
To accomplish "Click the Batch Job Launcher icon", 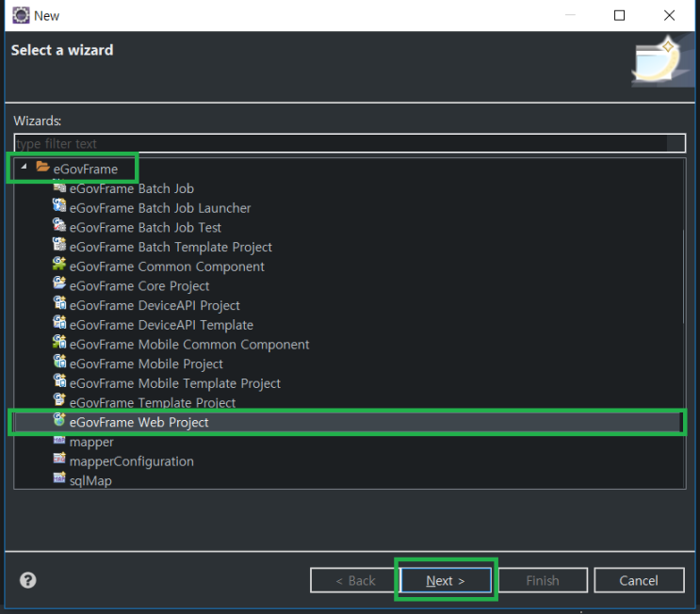I will [x=59, y=205].
